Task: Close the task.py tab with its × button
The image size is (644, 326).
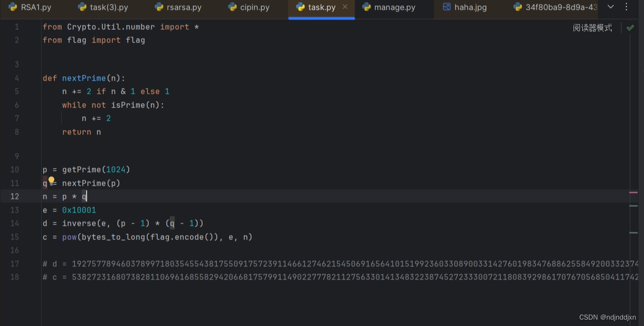Action: point(345,7)
